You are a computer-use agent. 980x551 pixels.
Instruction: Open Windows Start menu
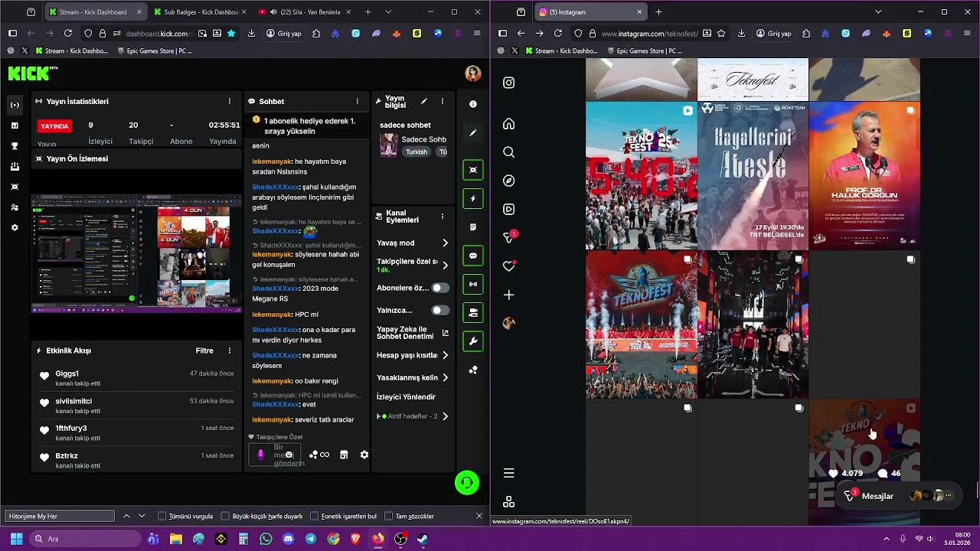16,539
